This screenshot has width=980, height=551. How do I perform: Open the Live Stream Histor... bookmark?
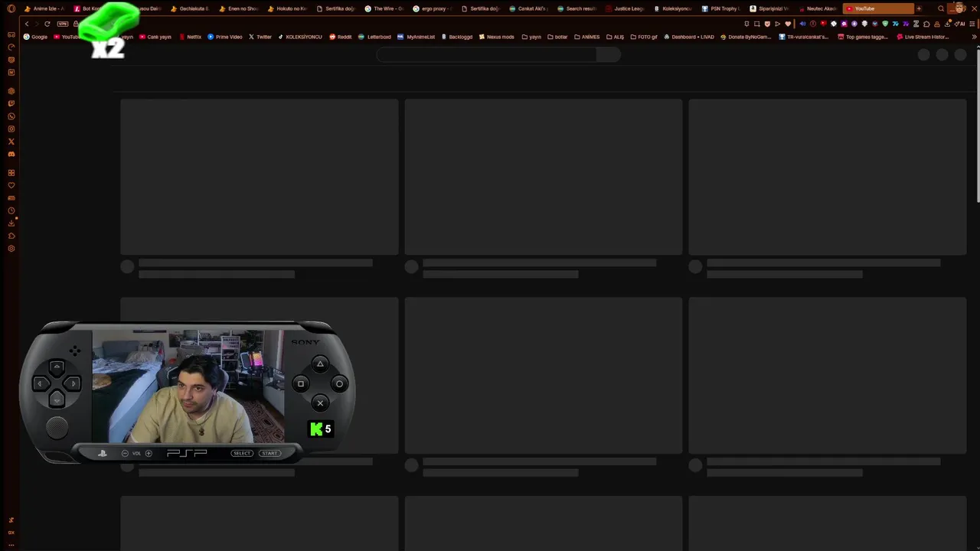click(x=923, y=37)
